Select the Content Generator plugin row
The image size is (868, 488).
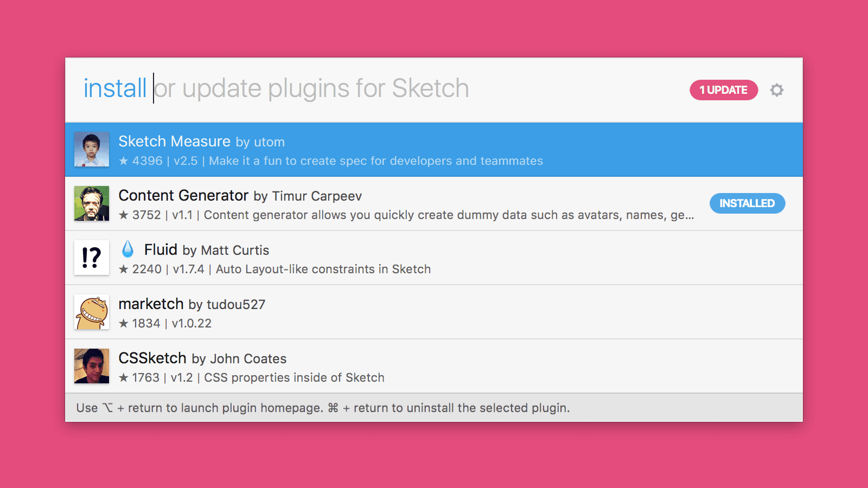[x=434, y=204]
